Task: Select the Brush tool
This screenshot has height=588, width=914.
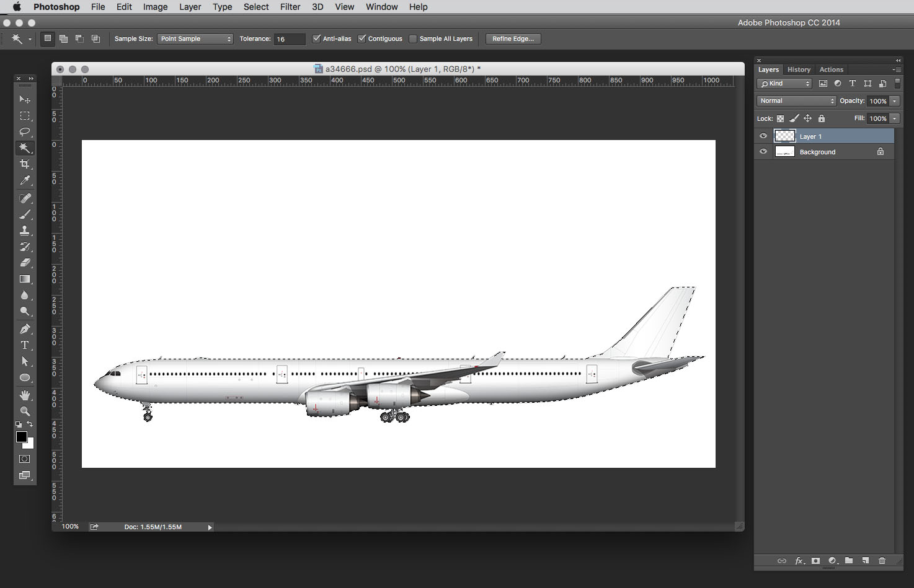Action: point(25,214)
